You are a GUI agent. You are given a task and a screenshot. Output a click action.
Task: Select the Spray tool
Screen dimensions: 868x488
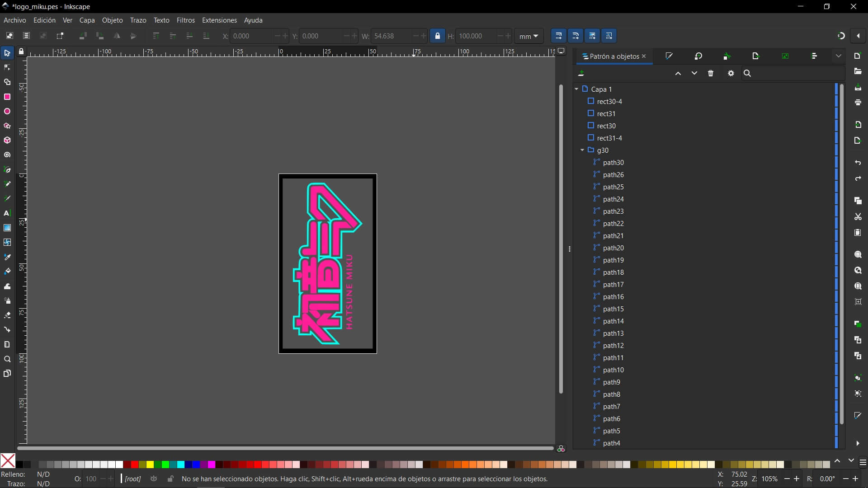tap(7, 300)
